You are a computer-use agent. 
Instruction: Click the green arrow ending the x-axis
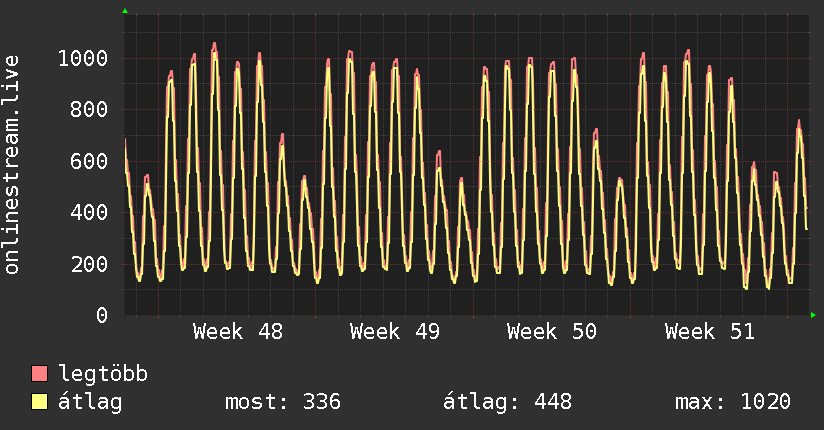814,315
